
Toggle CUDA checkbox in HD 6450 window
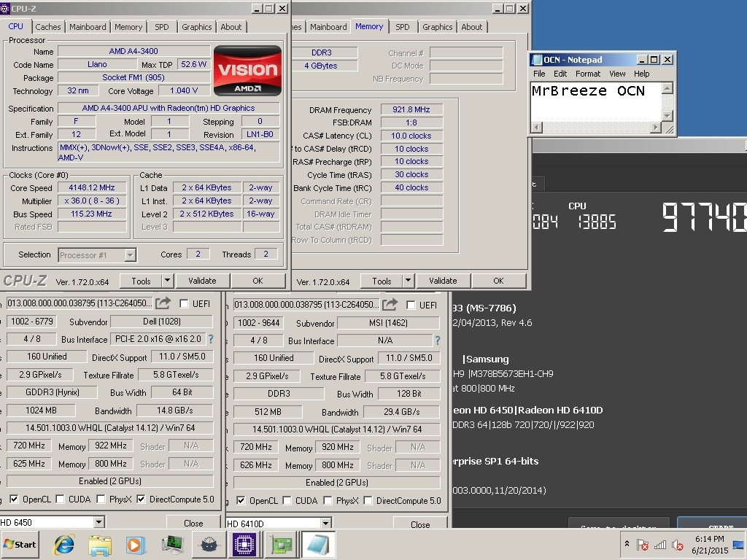click(x=60, y=499)
